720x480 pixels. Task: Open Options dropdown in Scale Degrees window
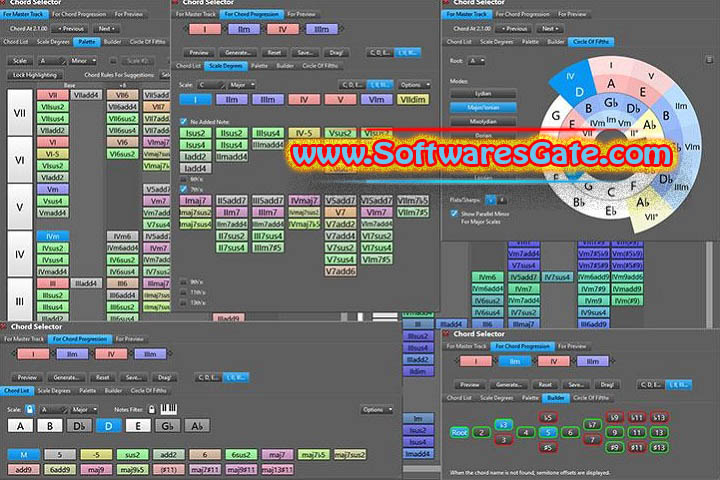414,85
